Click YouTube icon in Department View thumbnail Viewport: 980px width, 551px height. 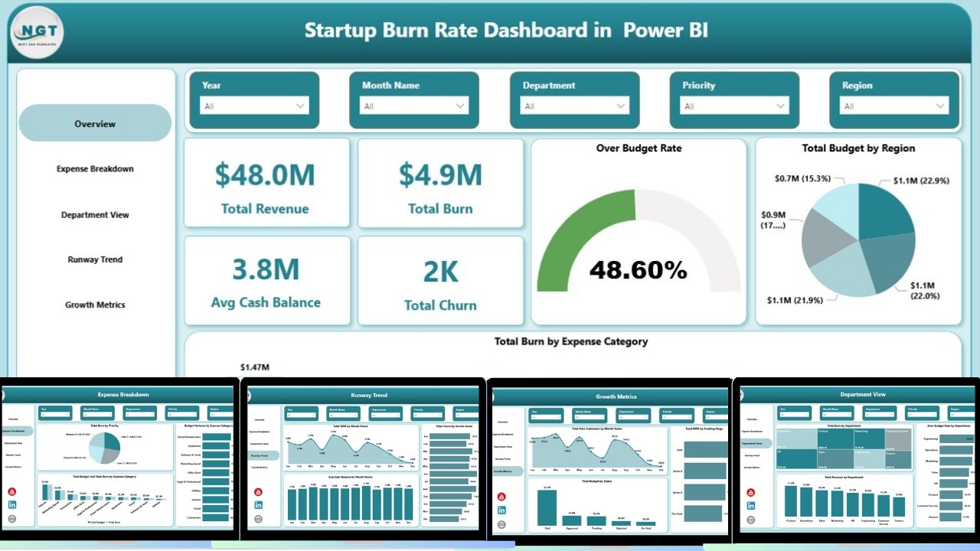pyautogui.click(x=752, y=492)
